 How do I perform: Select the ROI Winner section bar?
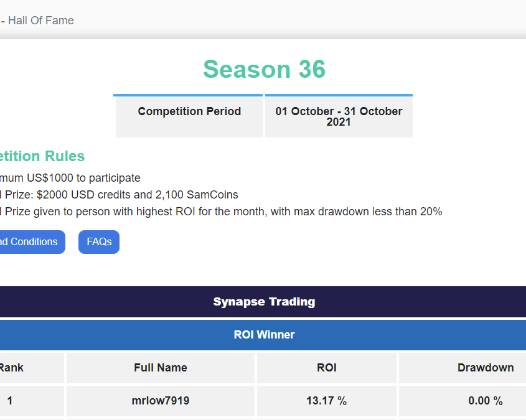click(264, 335)
